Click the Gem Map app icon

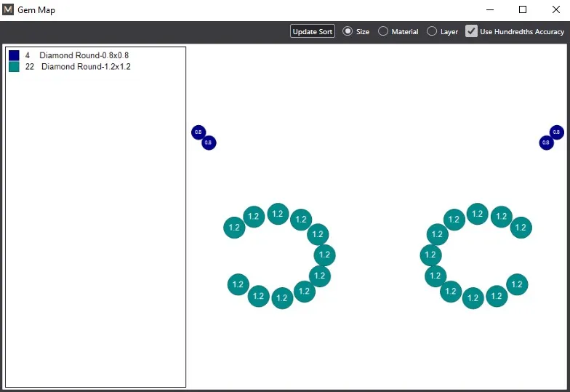click(7, 9)
